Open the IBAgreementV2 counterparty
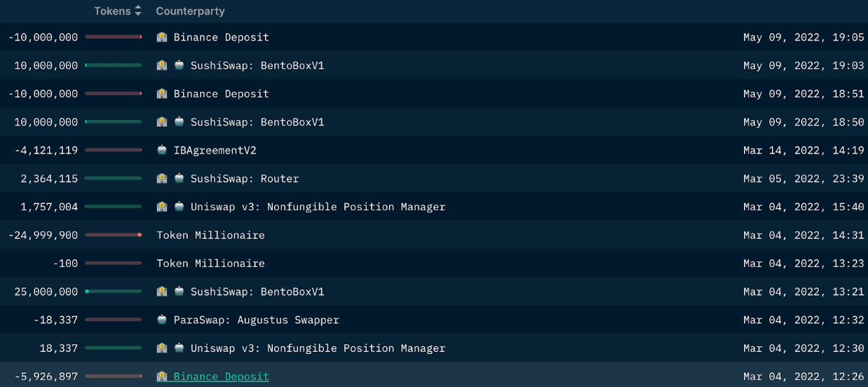 [215, 150]
